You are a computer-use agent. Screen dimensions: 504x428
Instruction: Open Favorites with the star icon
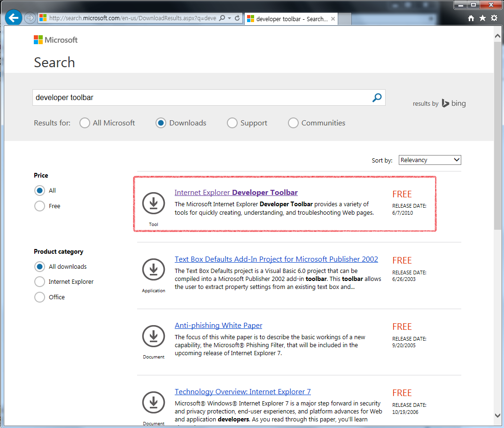point(482,18)
